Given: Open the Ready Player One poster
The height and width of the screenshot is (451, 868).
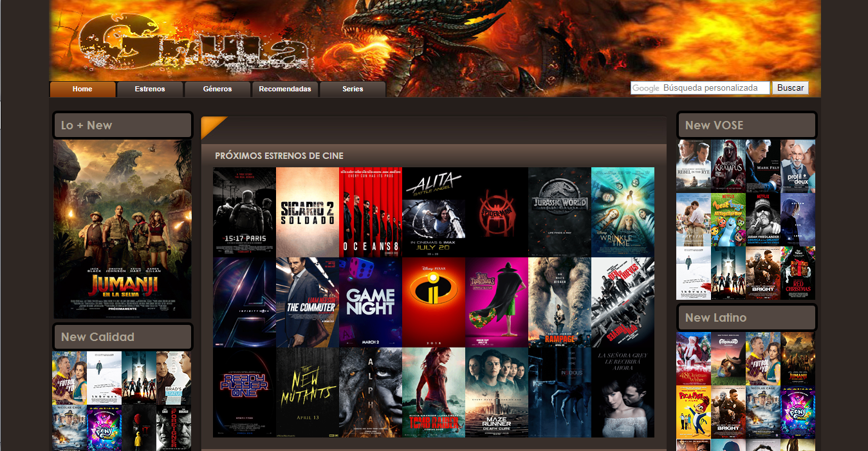Looking at the screenshot, I should [x=245, y=392].
